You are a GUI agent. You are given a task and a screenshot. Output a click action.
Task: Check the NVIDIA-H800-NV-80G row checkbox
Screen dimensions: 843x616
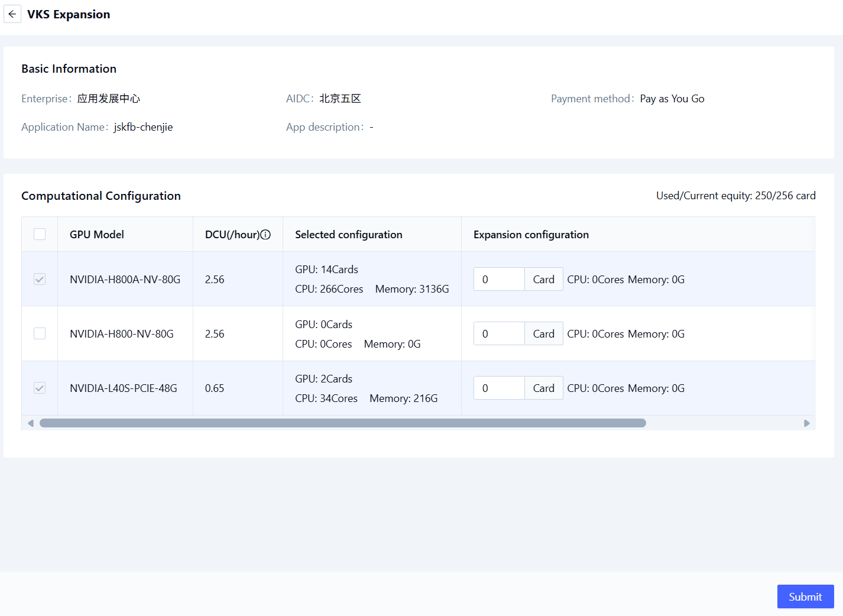click(40, 333)
